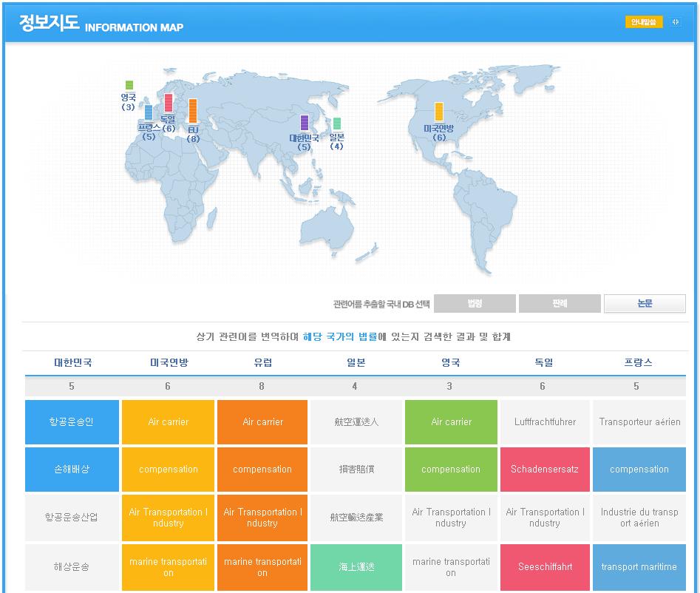Select the 법령 database option
This screenshot has height=593, width=700.
[x=475, y=303]
